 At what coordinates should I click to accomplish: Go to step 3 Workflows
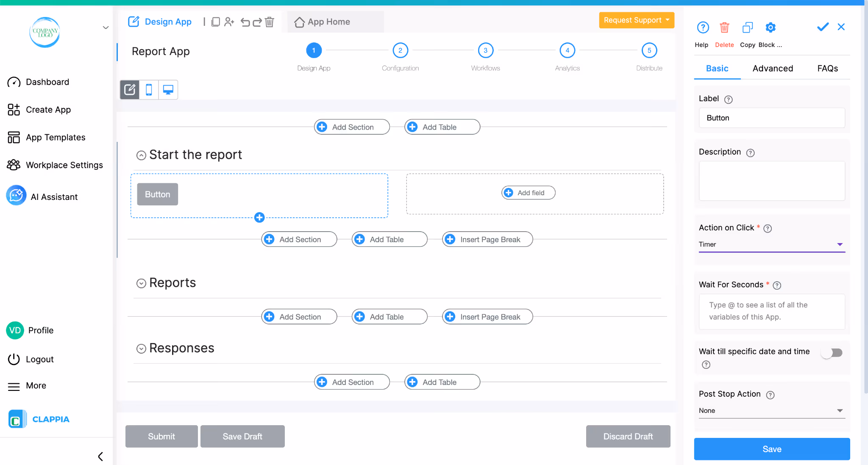(x=485, y=50)
